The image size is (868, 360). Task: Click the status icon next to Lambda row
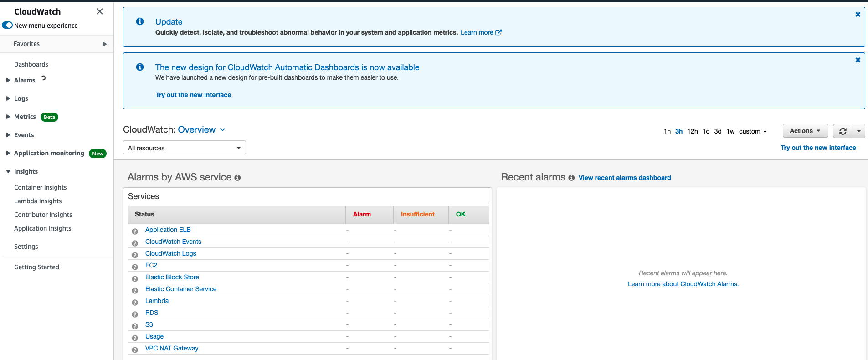click(135, 303)
